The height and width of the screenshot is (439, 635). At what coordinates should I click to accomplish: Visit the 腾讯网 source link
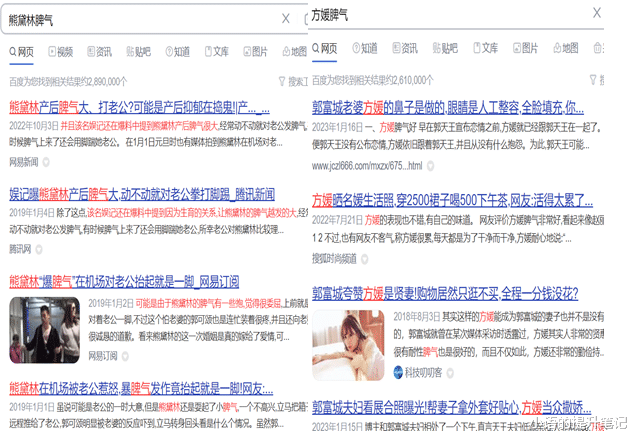pos(20,249)
